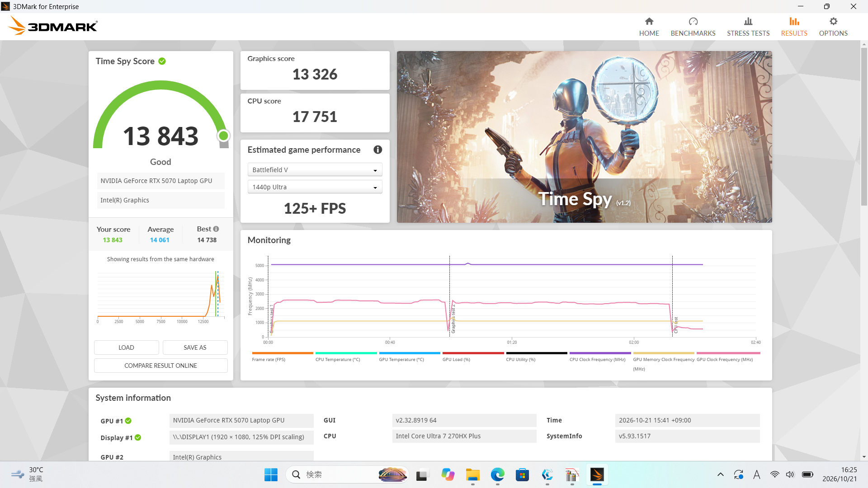The width and height of the screenshot is (868, 488).
Task: Click the LOAD button
Action: [x=126, y=347]
